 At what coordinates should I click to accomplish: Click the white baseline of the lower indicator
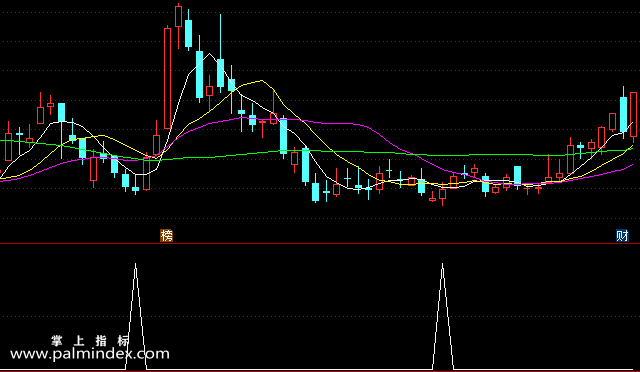320,370
